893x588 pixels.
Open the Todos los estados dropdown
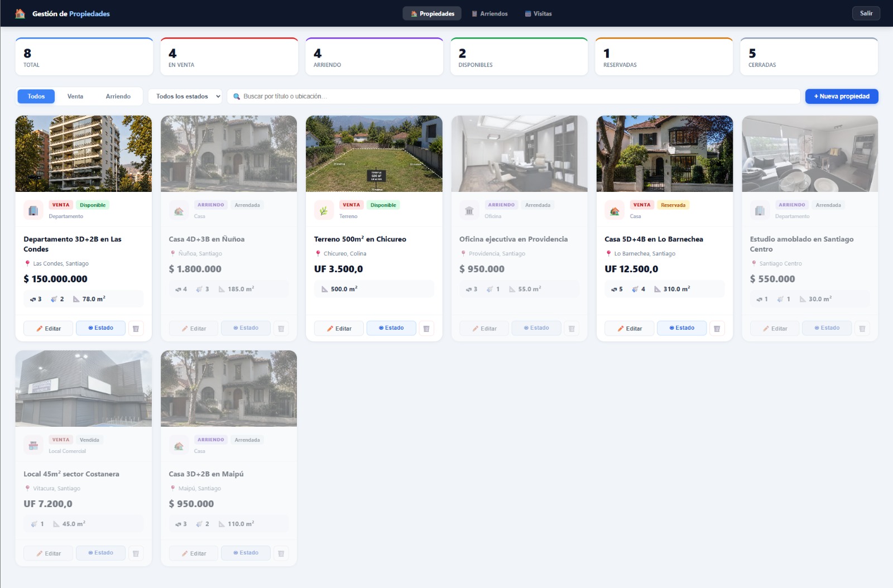click(x=185, y=97)
